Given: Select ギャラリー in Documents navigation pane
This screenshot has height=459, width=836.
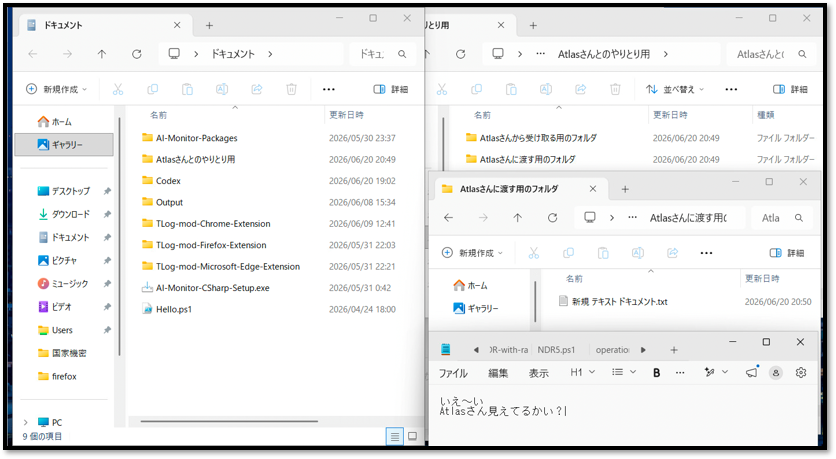Looking at the screenshot, I should pyautogui.click(x=64, y=144).
